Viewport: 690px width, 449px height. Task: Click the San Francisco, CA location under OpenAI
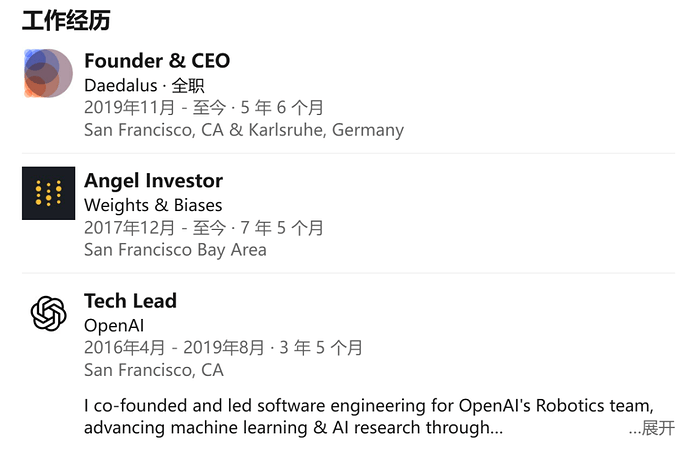154,370
